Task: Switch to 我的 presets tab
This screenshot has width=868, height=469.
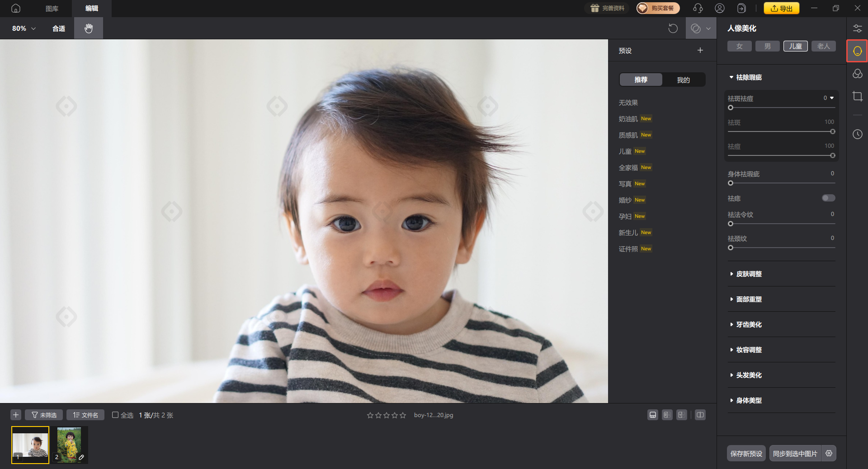Action: [x=683, y=80]
